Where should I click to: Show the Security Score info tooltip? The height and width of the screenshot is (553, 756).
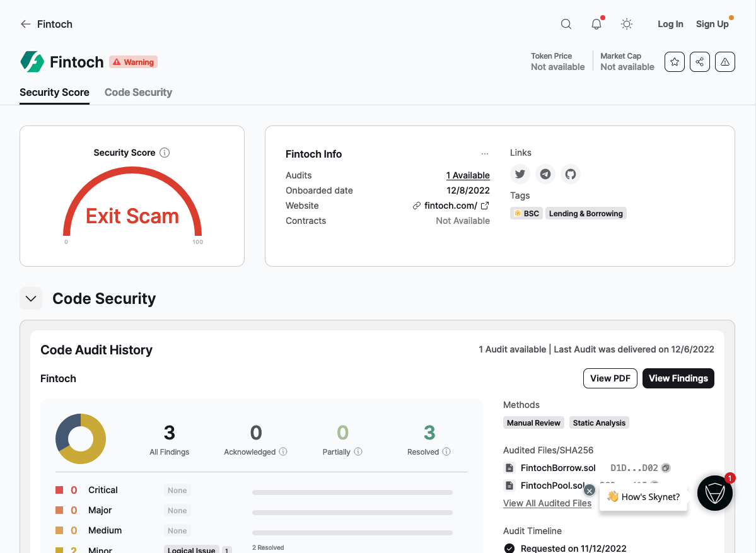click(165, 152)
